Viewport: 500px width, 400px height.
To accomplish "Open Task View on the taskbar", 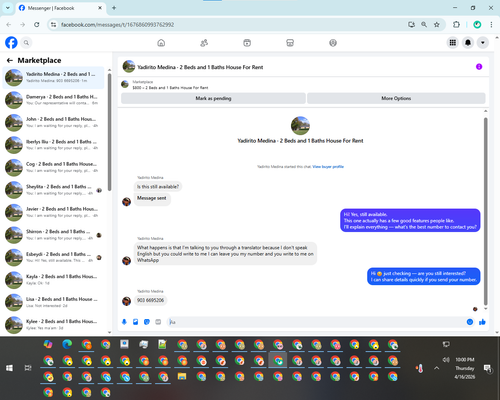I will coord(28,368).
